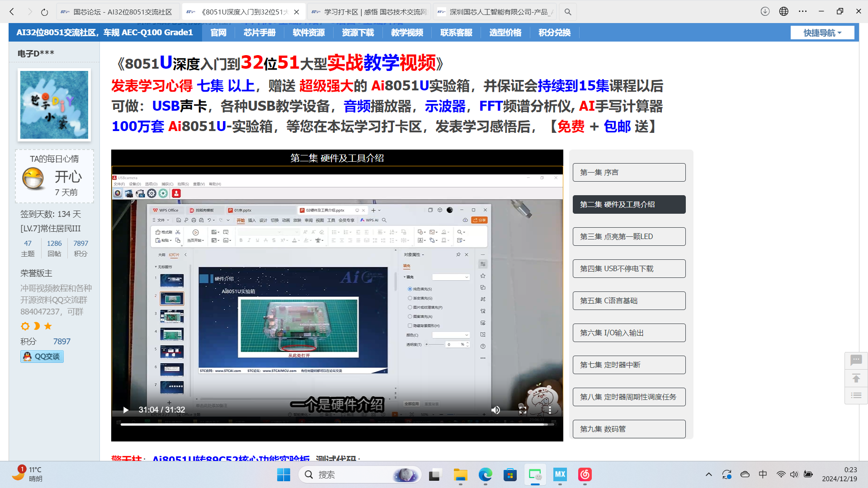Open the system volume tray icon
The image size is (868, 488).
794,474
